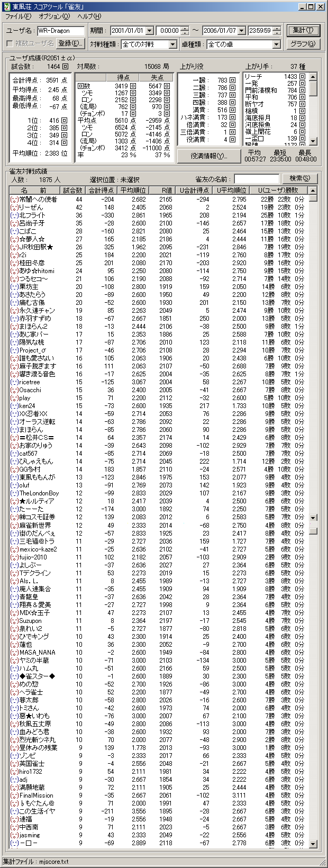Screen dimensions: 328x868
Task: Click the icon beside FinalMission
Action: coord(14,795)
